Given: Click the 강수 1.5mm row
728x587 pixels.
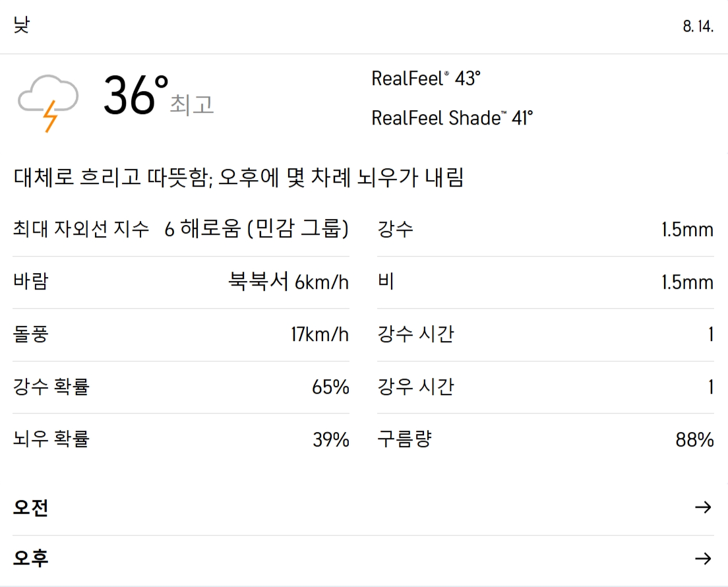Looking at the screenshot, I should pyautogui.click(x=545, y=230).
